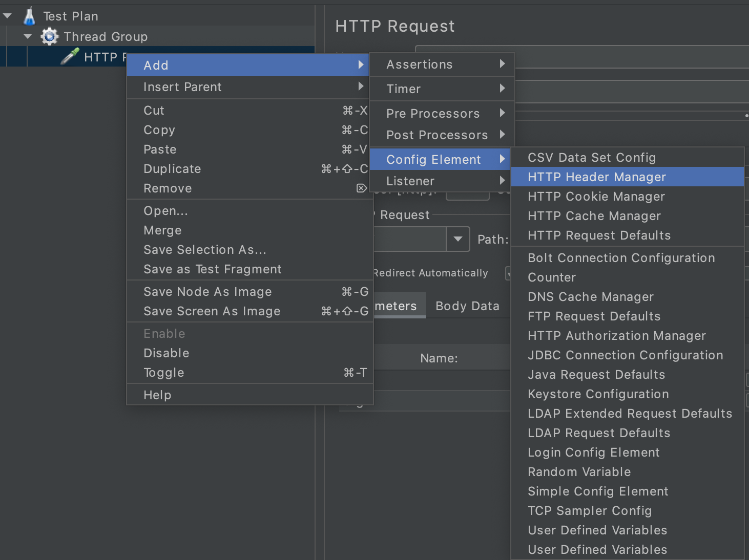Open the Assertions submenu

point(442,64)
